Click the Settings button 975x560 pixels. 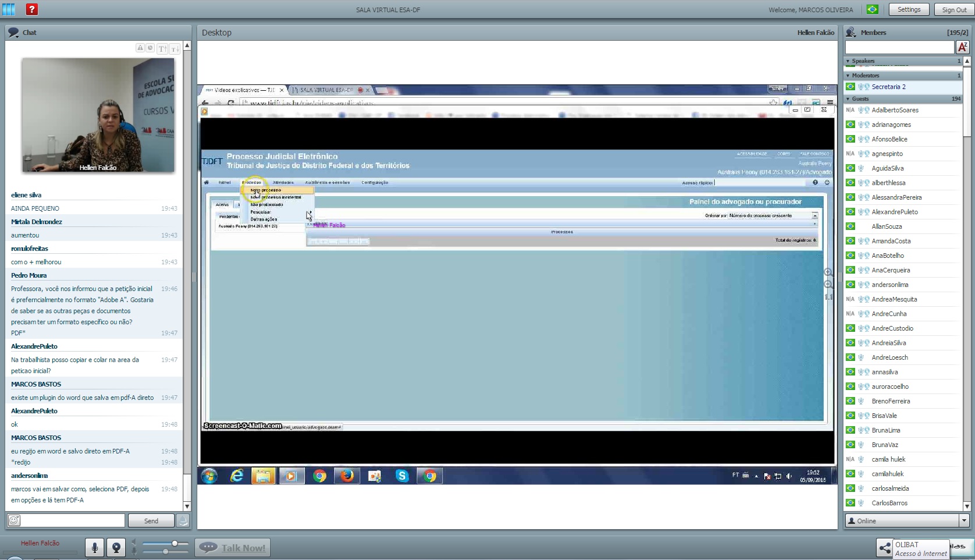pos(909,10)
